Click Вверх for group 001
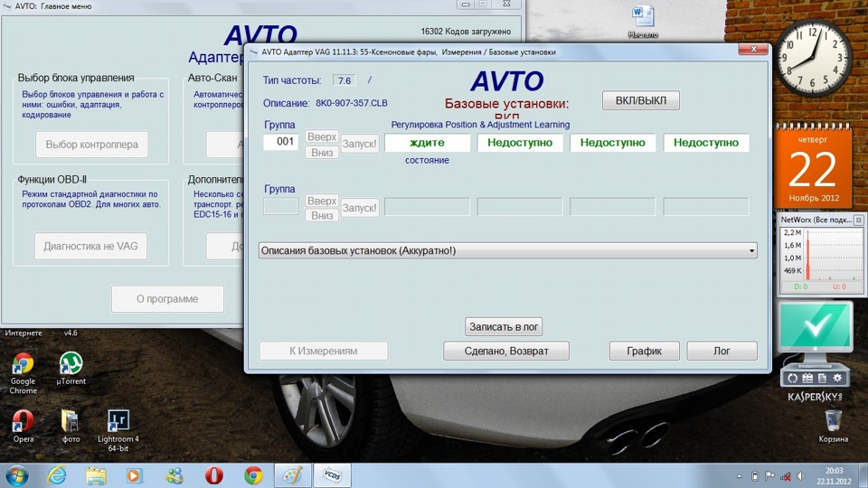The image size is (868, 488). (322, 136)
